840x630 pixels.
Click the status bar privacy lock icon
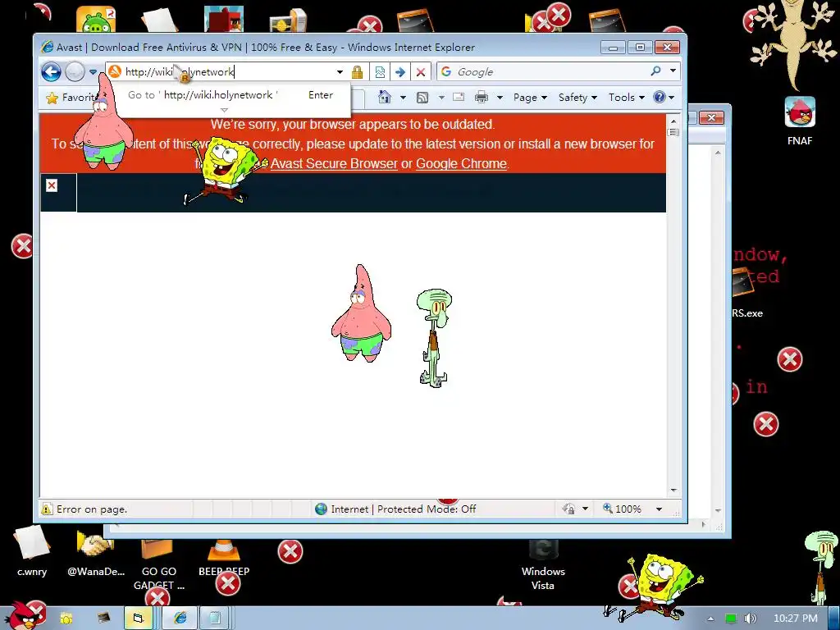coord(569,509)
